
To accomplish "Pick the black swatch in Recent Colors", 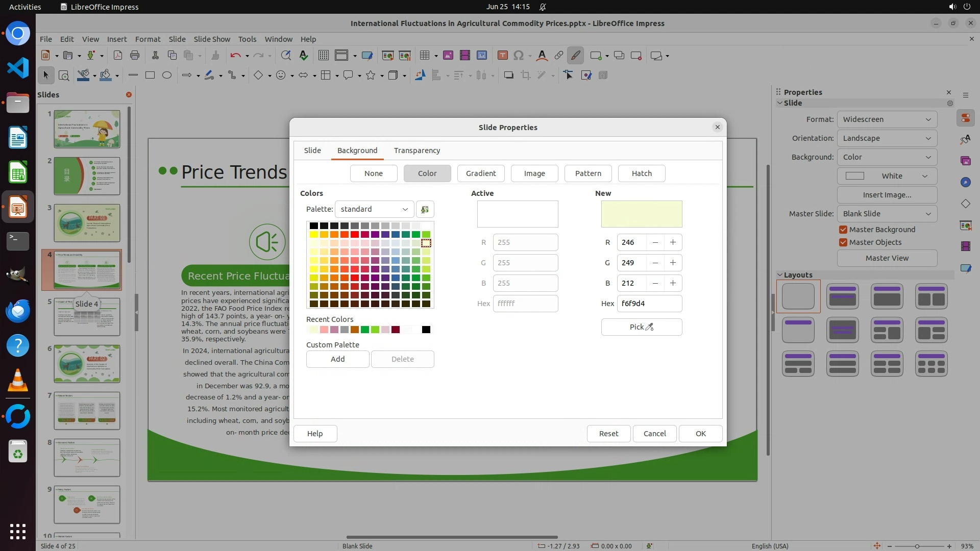I will click(x=426, y=330).
